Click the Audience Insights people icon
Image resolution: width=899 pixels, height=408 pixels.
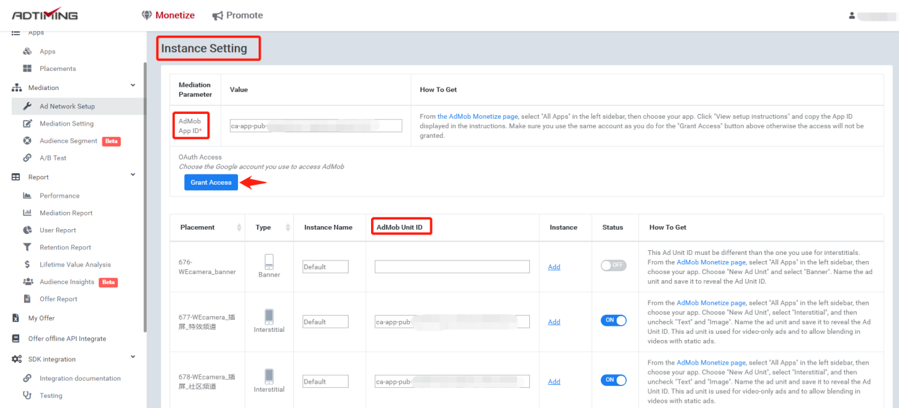27,282
